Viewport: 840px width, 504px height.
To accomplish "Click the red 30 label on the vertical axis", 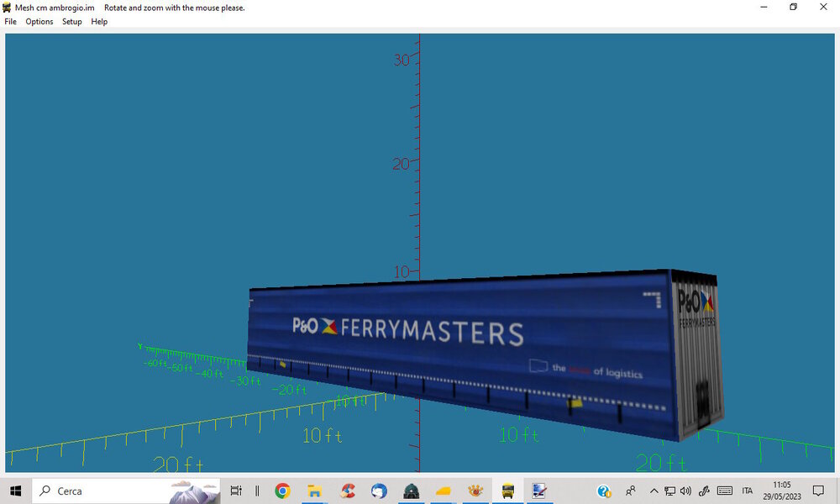I will 402,60.
